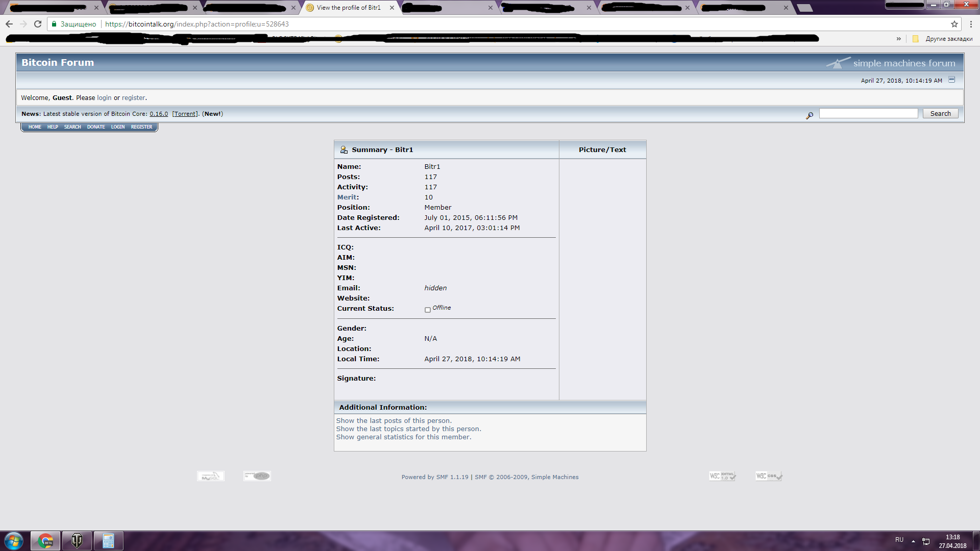Show hidden system tray icons arrow
Viewport: 980px width, 551px height.
913,541
